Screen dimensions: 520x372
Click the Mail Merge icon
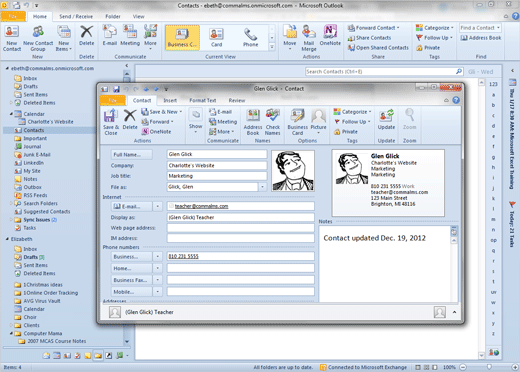(309, 38)
